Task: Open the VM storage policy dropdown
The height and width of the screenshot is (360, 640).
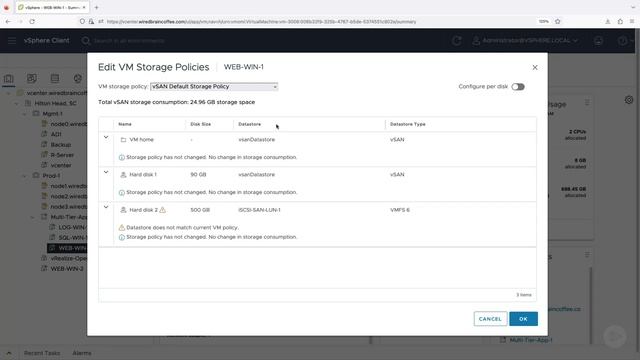Action: (214, 87)
